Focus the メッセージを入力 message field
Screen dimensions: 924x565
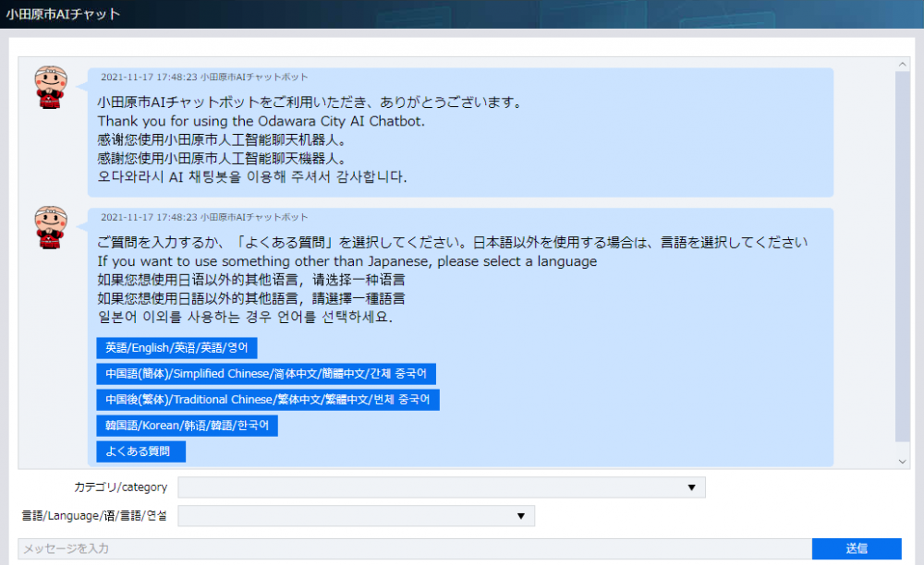pos(415,548)
